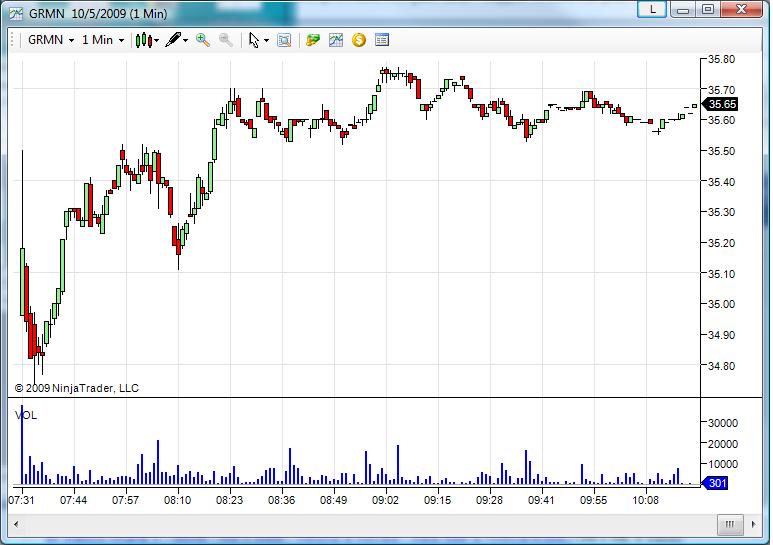Select the pen drawing tools icon

[173, 40]
